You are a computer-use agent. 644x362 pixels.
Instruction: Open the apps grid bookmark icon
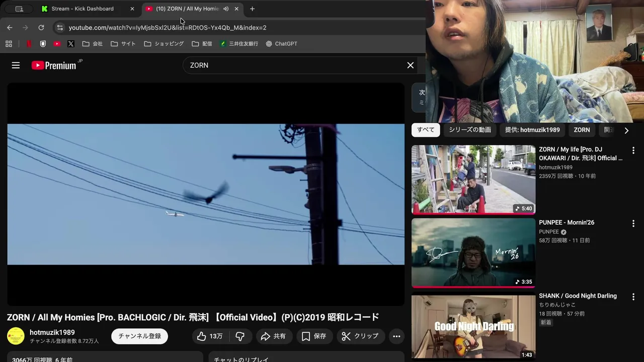(9, 44)
